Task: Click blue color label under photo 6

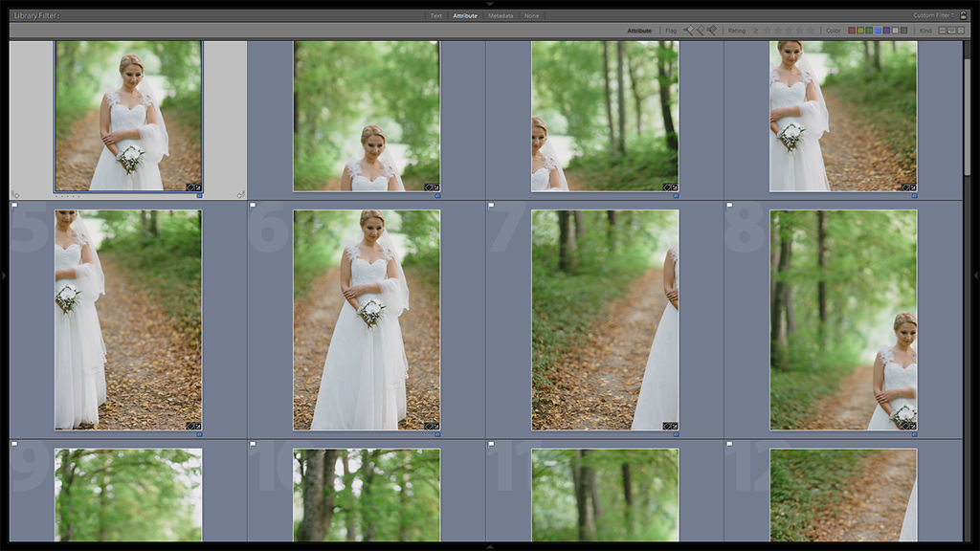Action: (437, 434)
